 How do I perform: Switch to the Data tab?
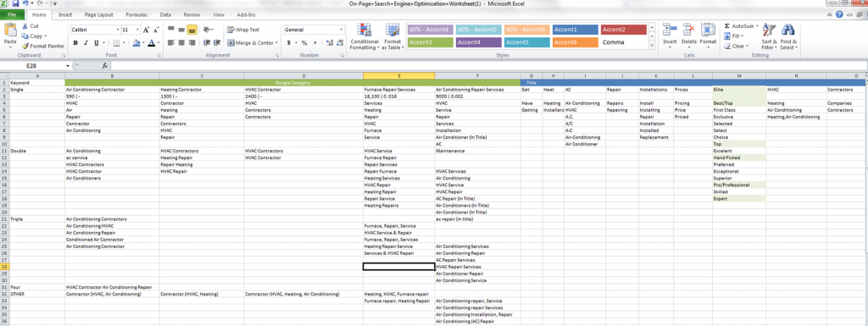point(165,15)
